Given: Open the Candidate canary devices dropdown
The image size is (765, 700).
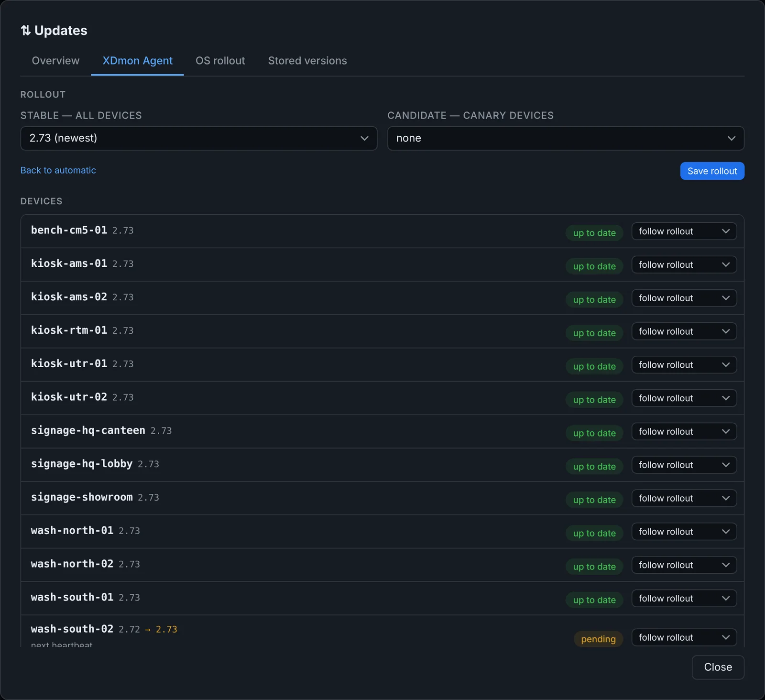Looking at the screenshot, I should 566,138.
